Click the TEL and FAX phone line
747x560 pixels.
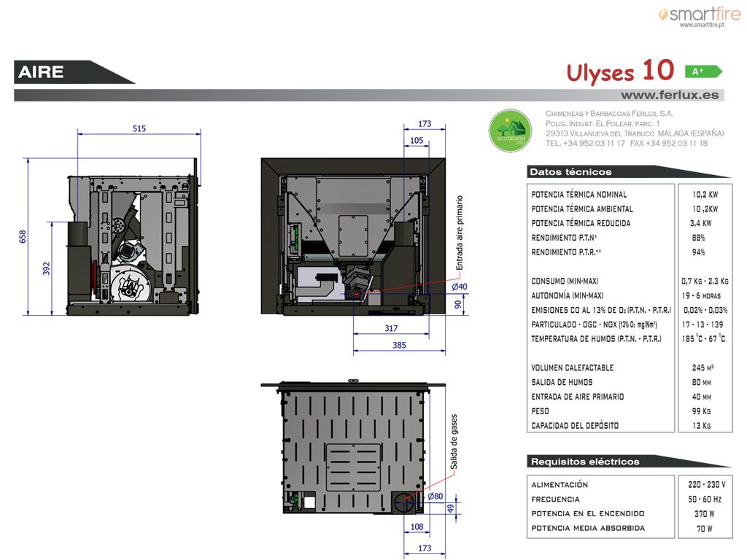point(627,144)
